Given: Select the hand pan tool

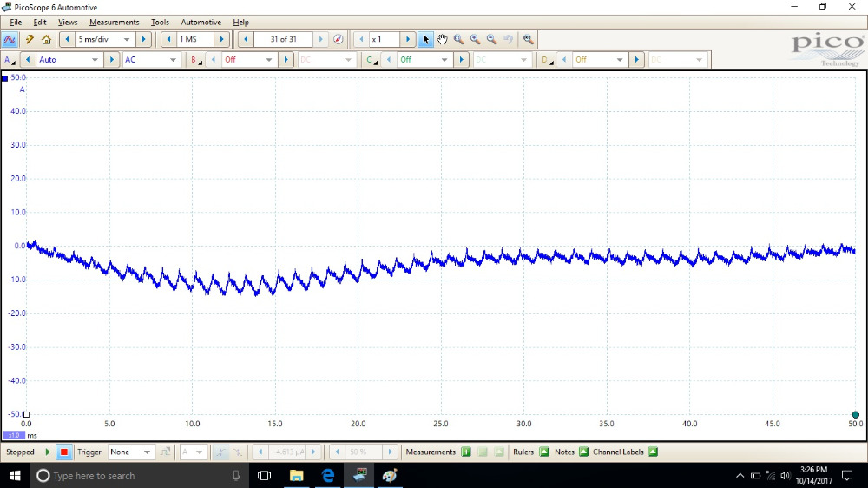Looking at the screenshot, I should 442,39.
